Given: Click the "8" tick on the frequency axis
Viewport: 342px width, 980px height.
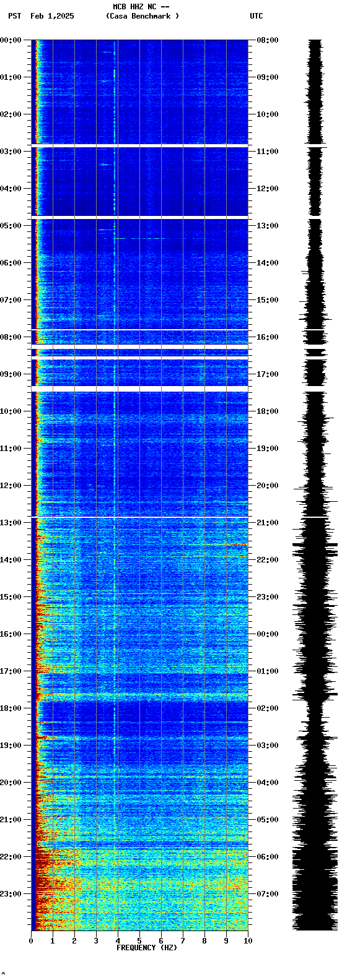Looking at the screenshot, I should (x=204, y=941).
